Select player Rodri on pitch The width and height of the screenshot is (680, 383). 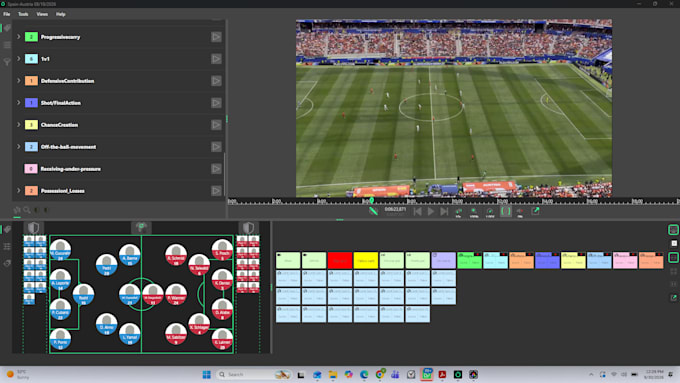point(83,295)
